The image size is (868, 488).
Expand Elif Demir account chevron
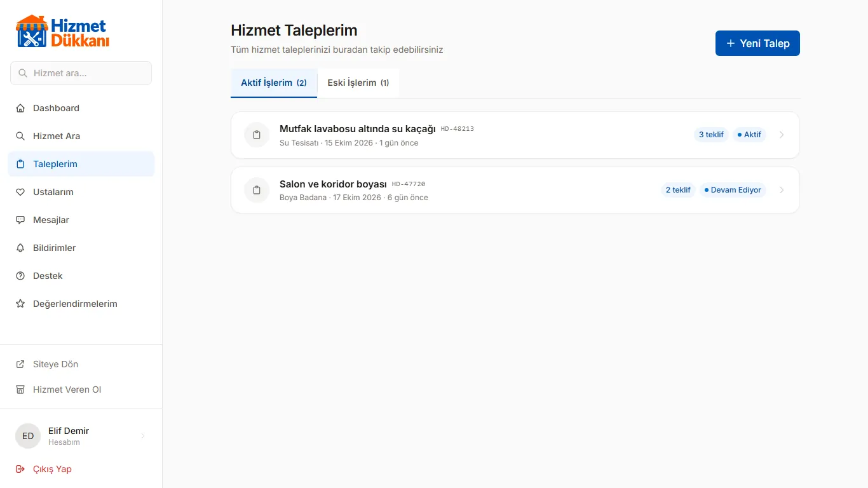[143, 436]
